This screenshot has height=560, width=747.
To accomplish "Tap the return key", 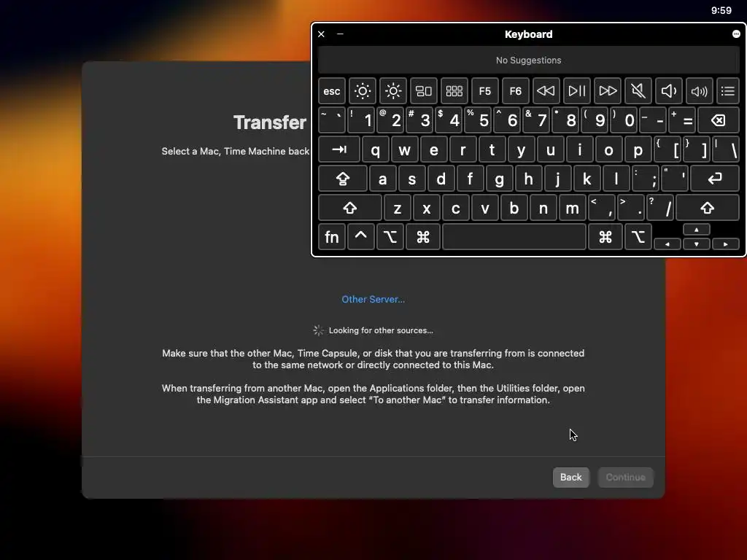I will (715, 179).
